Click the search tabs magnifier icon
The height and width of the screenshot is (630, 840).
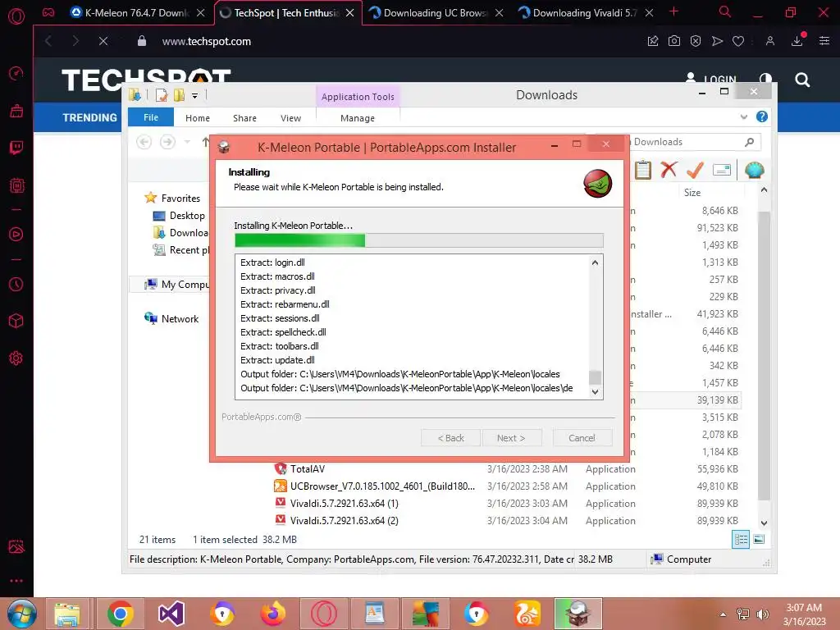coord(725,11)
